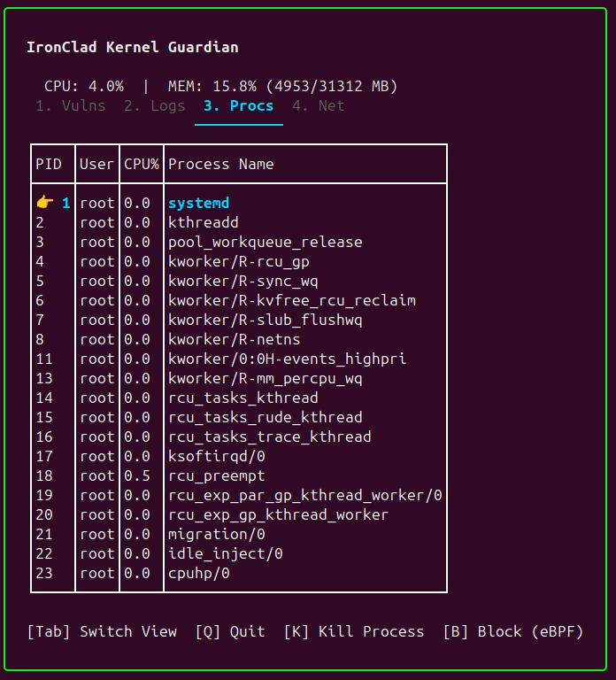Image resolution: width=616 pixels, height=680 pixels.
Task: Click the Process Name column header
Action: tap(221, 165)
